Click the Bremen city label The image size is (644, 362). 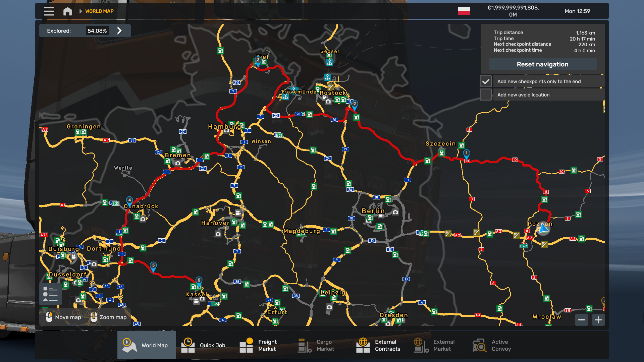[178, 155]
